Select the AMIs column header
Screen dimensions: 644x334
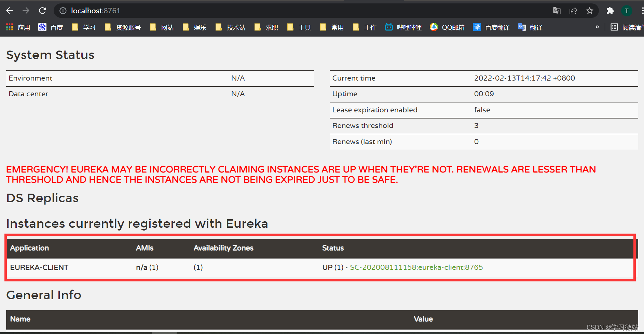coord(145,248)
